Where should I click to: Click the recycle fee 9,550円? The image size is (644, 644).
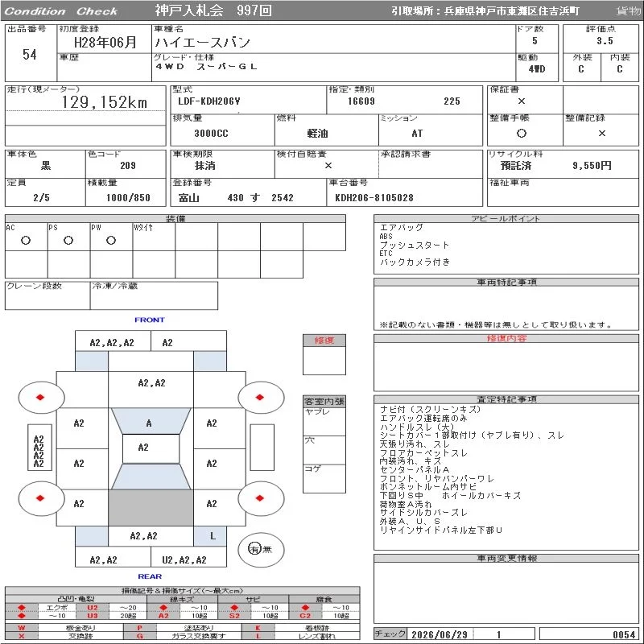[592, 166]
